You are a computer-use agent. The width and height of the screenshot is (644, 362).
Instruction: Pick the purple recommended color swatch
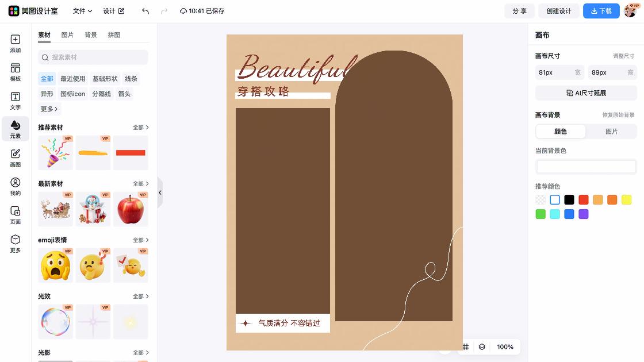pyautogui.click(x=583, y=214)
